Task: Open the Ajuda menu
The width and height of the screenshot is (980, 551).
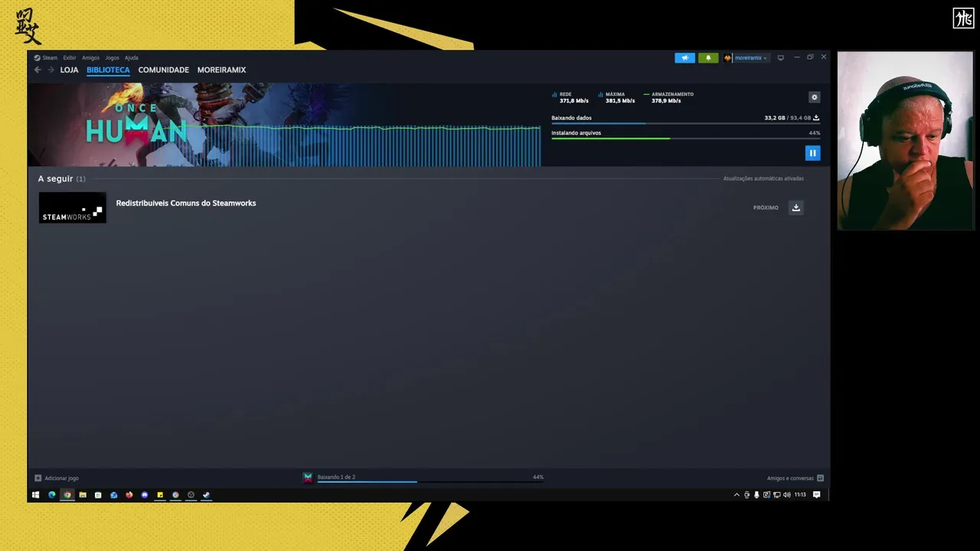Action: tap(132, 57)
